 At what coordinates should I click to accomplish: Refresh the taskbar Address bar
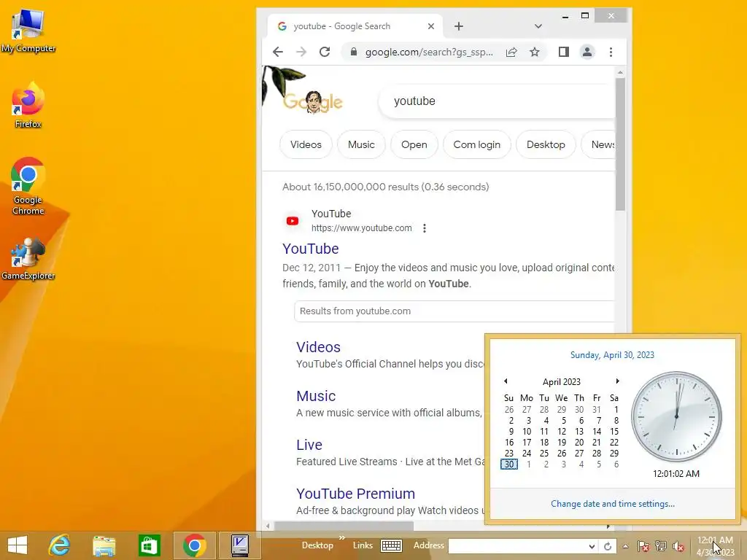pos(608,546)
